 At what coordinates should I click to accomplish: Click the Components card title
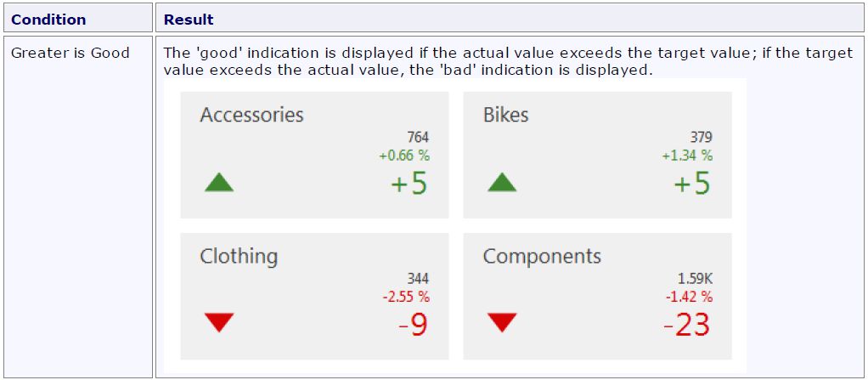tap(542, 256)
